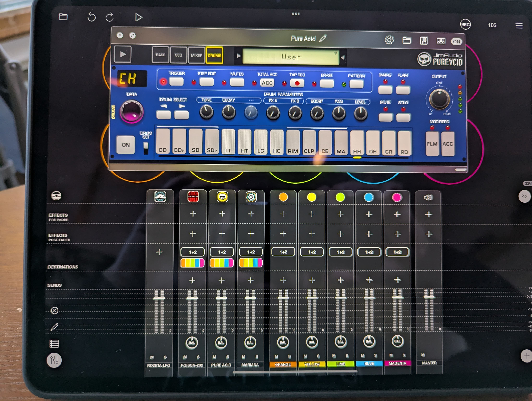Open the Rozeta LFO plugin icon
532x401 pixels.
pyautogui.click(x=160, y=196)
